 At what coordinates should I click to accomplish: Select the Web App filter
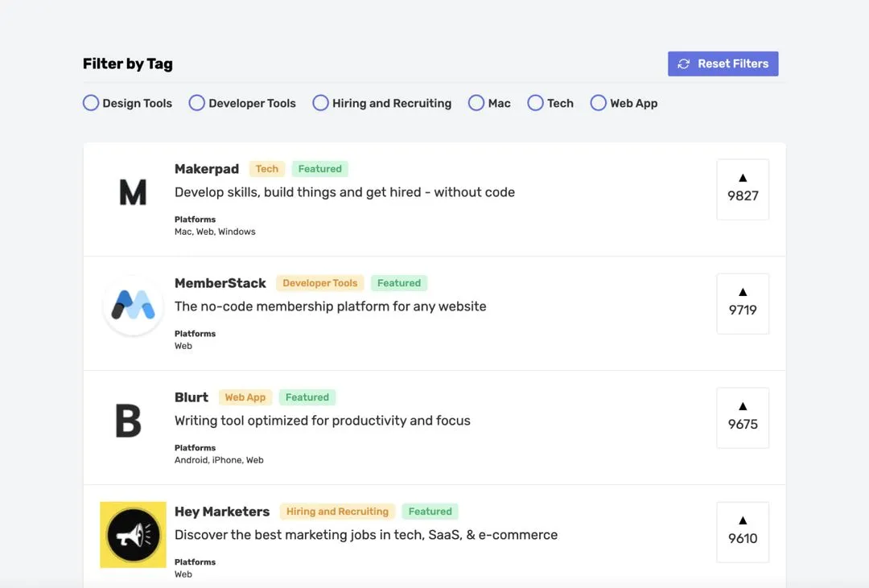[x=598, y=103]
